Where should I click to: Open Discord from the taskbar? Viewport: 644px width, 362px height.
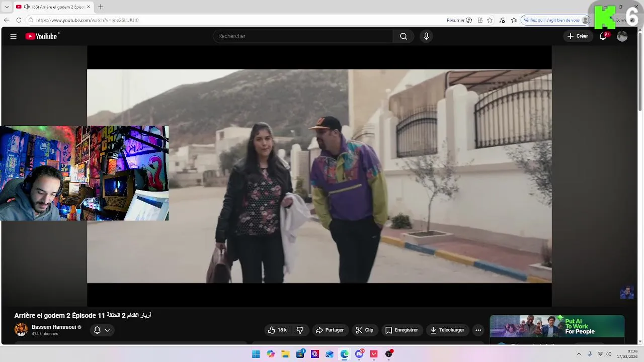(x=359, y=354)
